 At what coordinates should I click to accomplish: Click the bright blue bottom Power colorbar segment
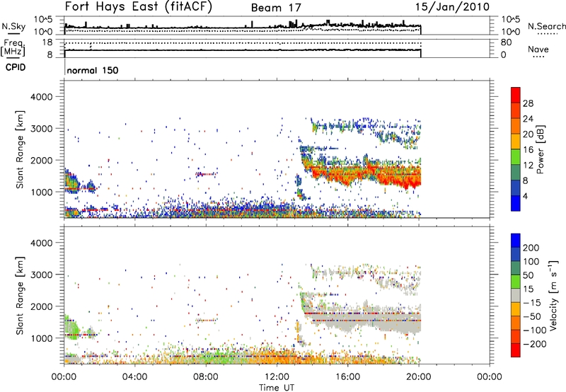(x=516, y=203)
